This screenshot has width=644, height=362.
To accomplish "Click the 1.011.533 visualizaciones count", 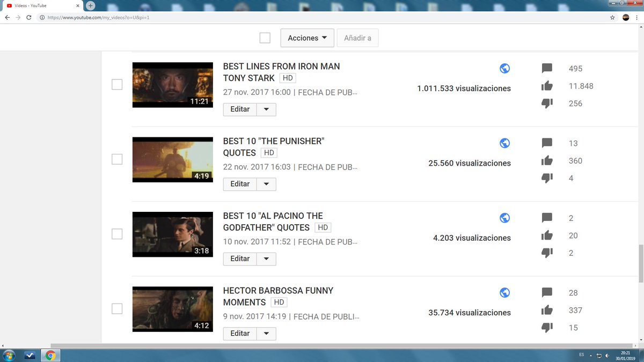I will 464,88.
